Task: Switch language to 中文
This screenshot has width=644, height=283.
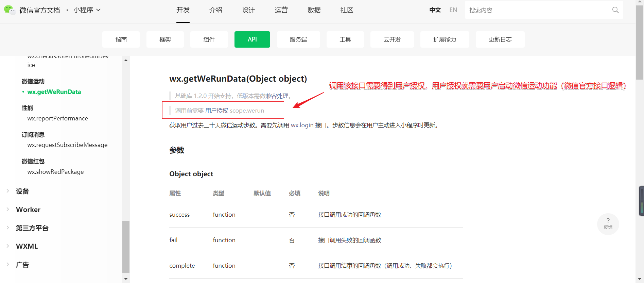Action: [x=435, y=10]
